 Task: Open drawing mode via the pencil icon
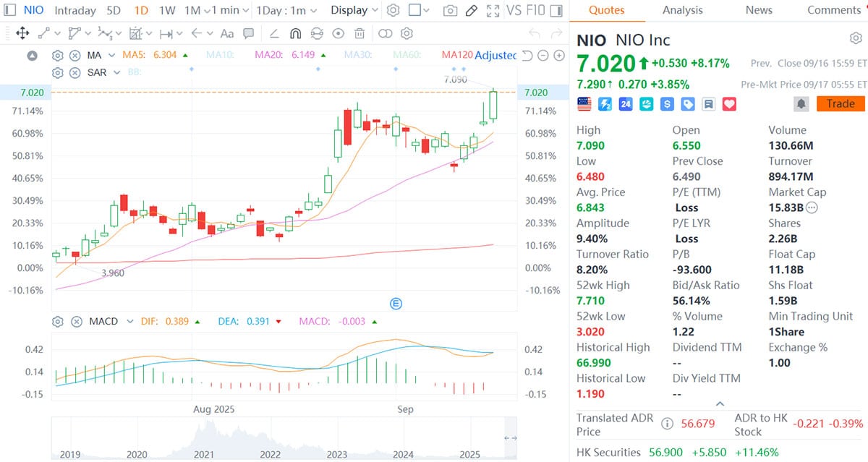(471, 10)
